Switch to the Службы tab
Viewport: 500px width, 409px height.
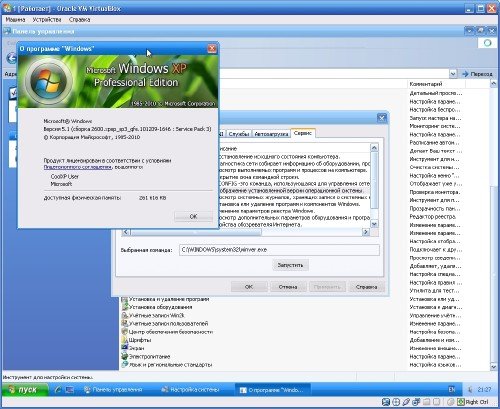pyautogui.click(x=239, y=134)
